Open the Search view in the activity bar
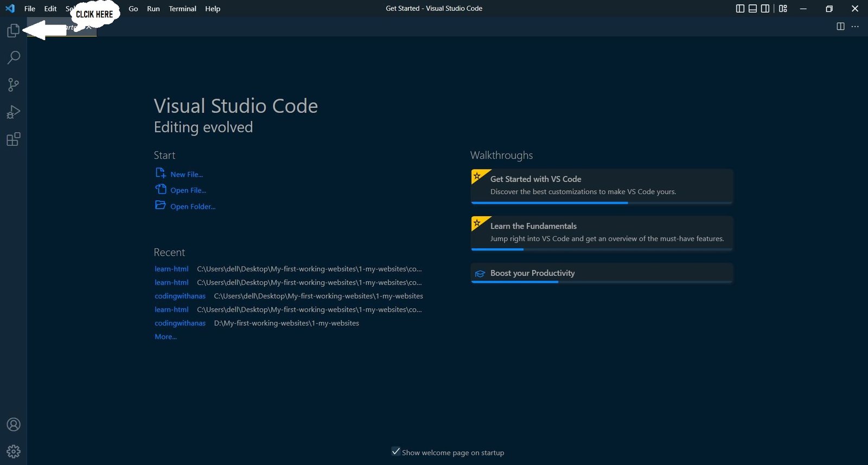This screenshot has width=868, height=465. click(13, 57)
